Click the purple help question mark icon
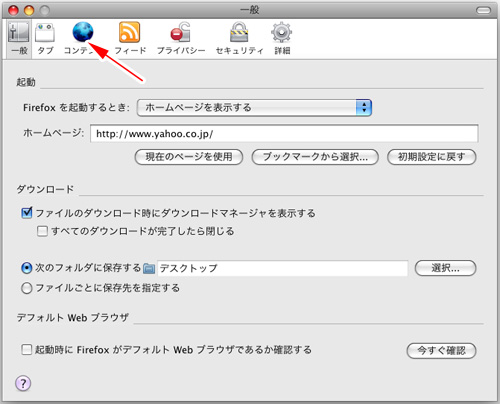Viewport: 500px width, 404px height. (23, 383)
